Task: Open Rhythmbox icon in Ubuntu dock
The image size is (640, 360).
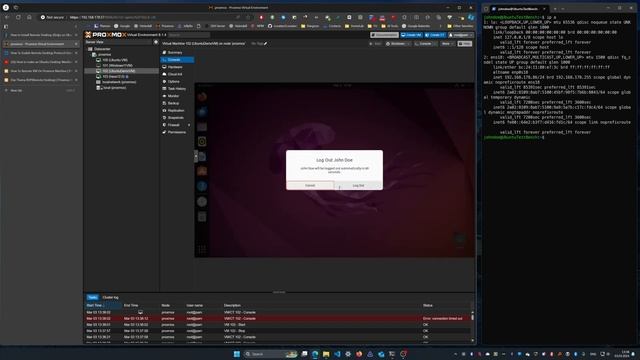Action: click(202, 142)
